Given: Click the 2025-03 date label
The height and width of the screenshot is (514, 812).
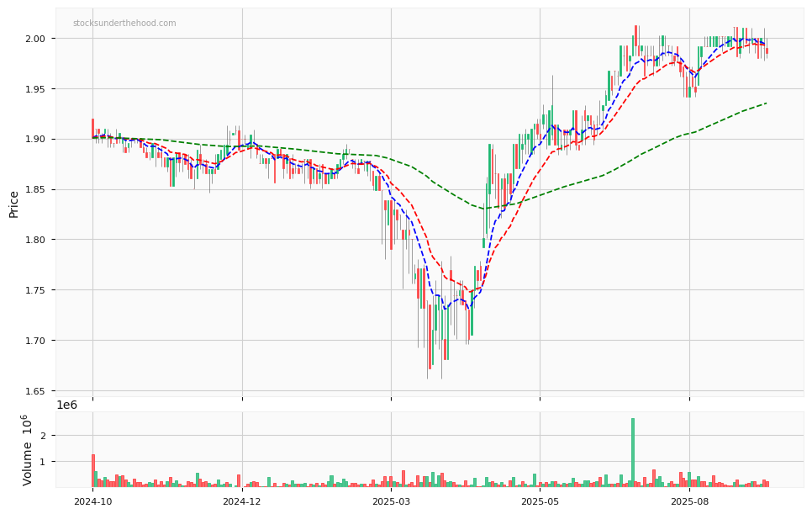Looking at the screenshot, I should pyautogui.click(x=391, y=501).
